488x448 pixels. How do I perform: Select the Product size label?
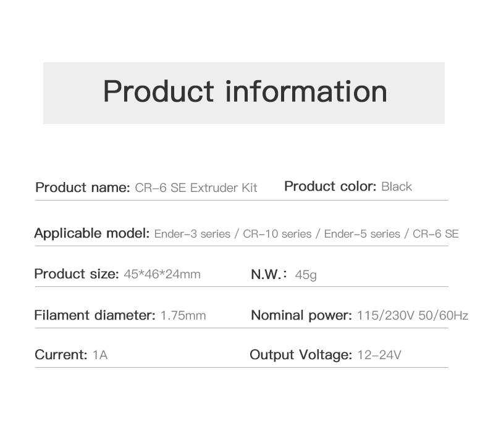click(x=77, y=274)
